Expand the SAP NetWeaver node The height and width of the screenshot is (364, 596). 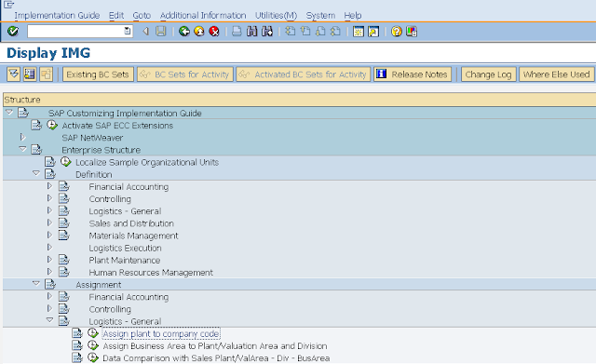pos(22,137)
